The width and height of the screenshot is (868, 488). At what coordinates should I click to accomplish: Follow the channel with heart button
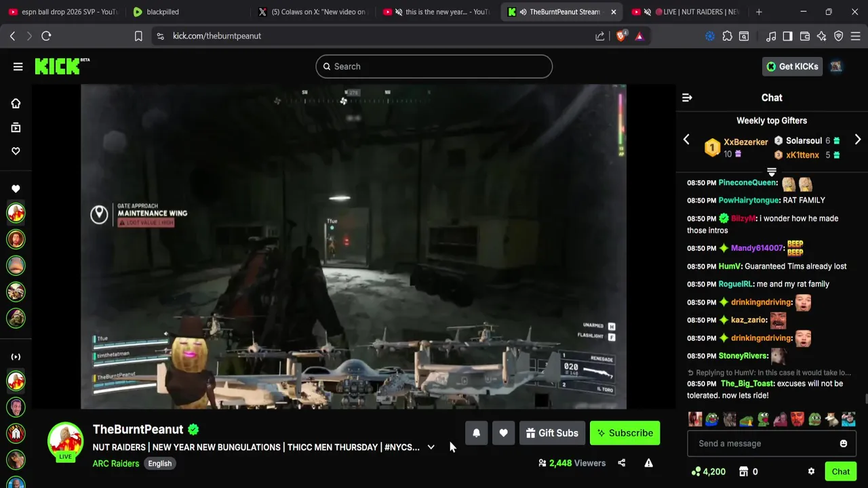click(x=503, y=433)
